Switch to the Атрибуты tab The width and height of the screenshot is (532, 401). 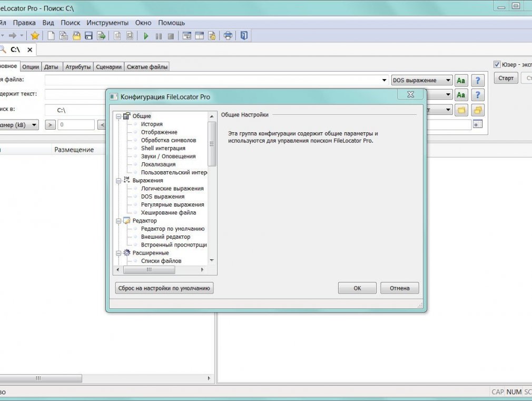[x=78, y=67]
